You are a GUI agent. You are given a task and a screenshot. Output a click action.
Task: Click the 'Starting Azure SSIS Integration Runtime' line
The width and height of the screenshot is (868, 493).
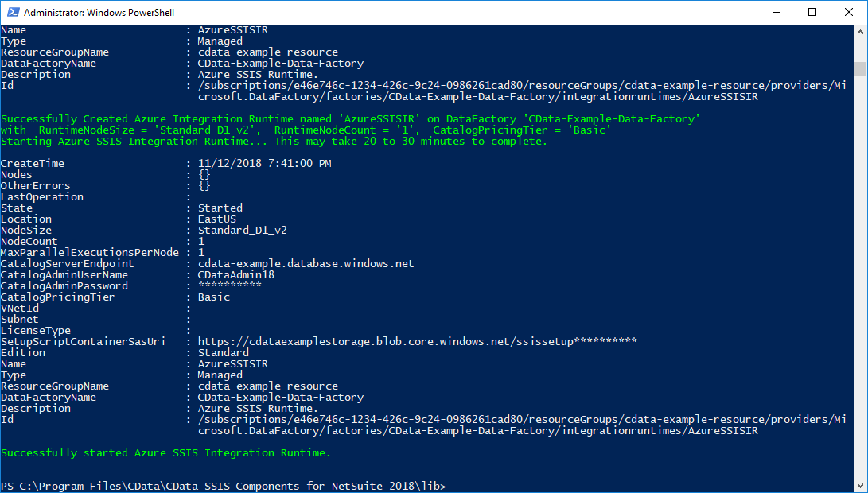274,141
